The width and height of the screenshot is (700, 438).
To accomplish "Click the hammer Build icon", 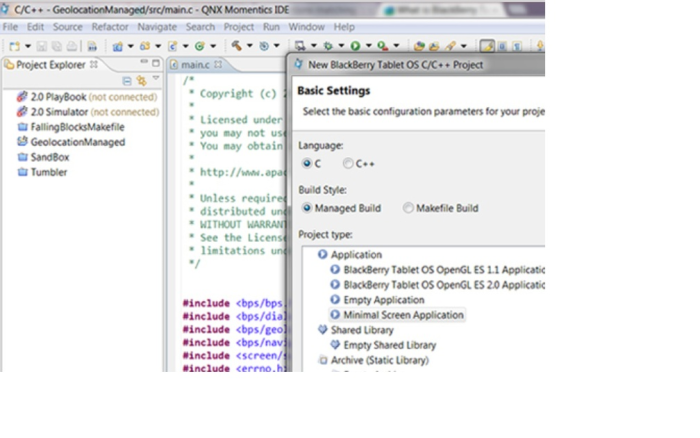I will (237, 46).
